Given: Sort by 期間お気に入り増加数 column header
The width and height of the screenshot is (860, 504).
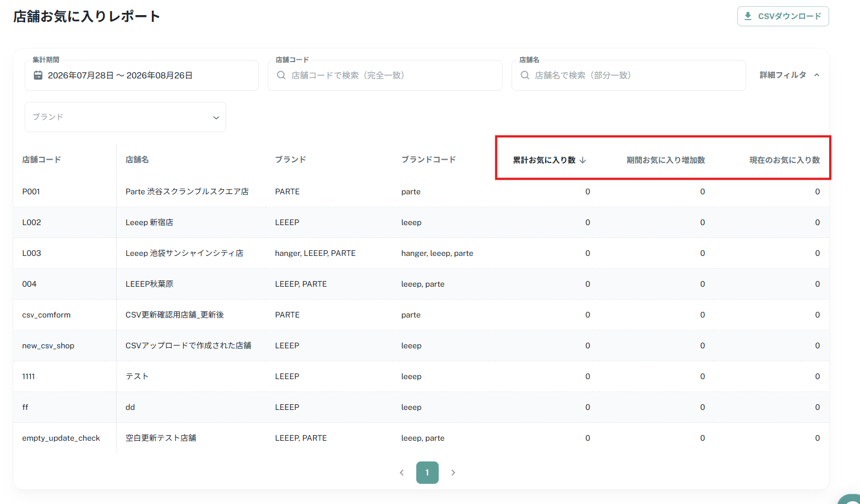Looking at the screenshot, I should pyautogui.click(x=666, y=160).
